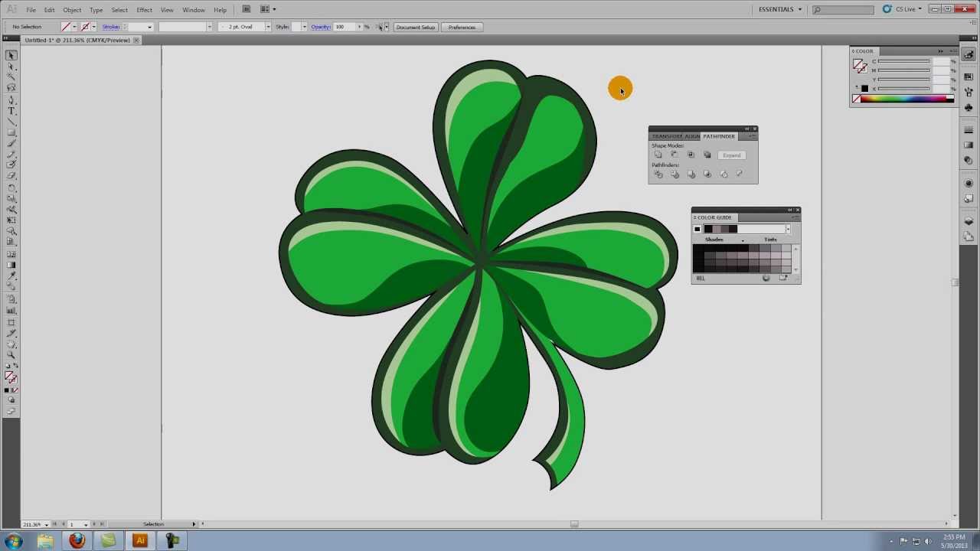
Task: Click the Cyan slider in Color panel
Action: pyautogui.click(x=904, y=61)
